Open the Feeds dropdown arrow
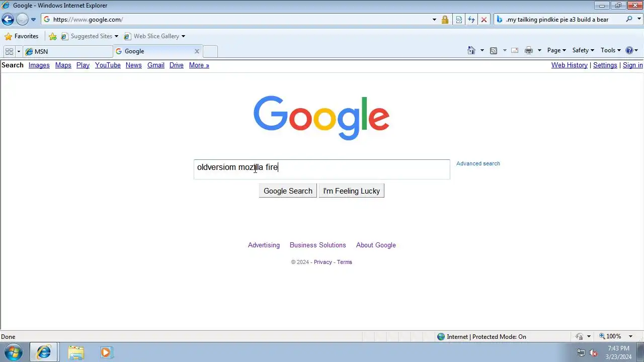The height and width of the screenshot is (362, 644). [505, 50]
